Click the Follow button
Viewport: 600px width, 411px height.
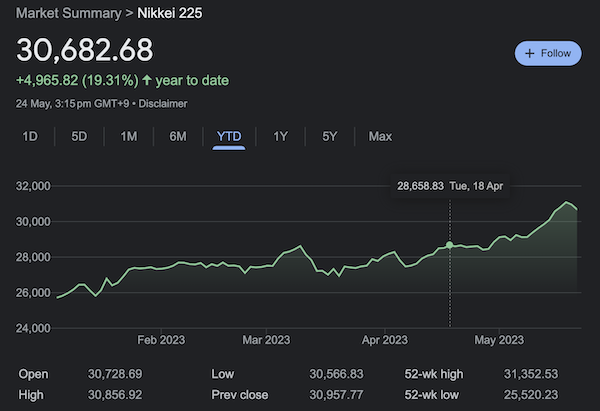tap(548, 53)
